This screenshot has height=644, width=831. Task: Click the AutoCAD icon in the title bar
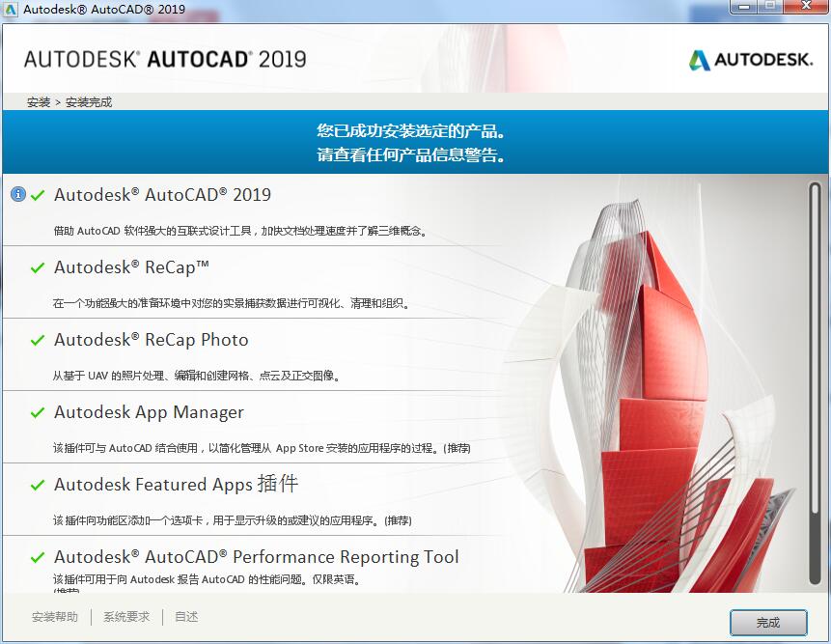(x=11, y=9)
